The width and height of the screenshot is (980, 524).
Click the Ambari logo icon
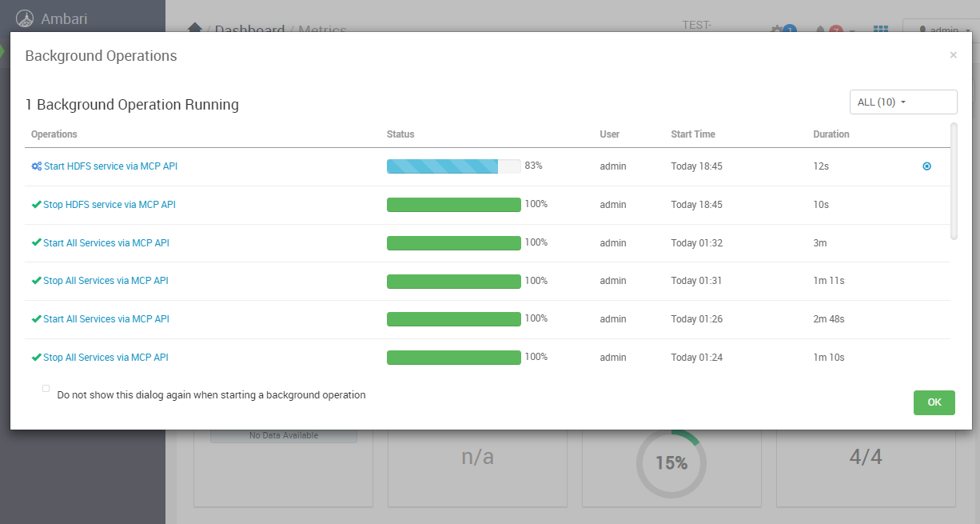coord(26,18)
